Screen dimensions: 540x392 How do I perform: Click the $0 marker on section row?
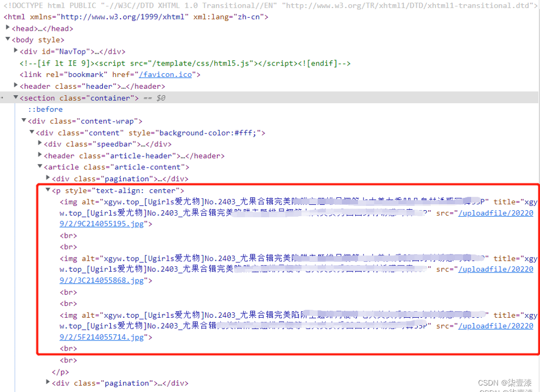pyautogui.click(x=161, y=98)
